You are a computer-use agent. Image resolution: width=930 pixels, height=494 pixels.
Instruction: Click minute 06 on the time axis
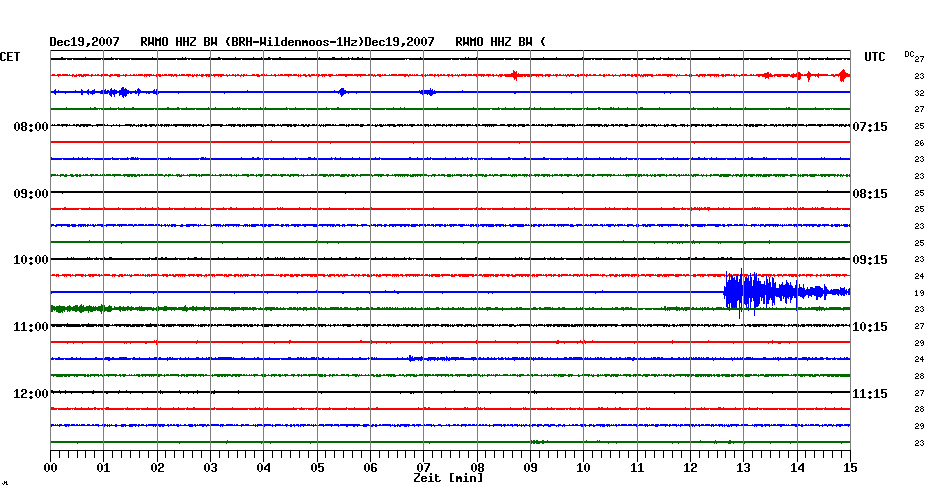click(371, 468)
